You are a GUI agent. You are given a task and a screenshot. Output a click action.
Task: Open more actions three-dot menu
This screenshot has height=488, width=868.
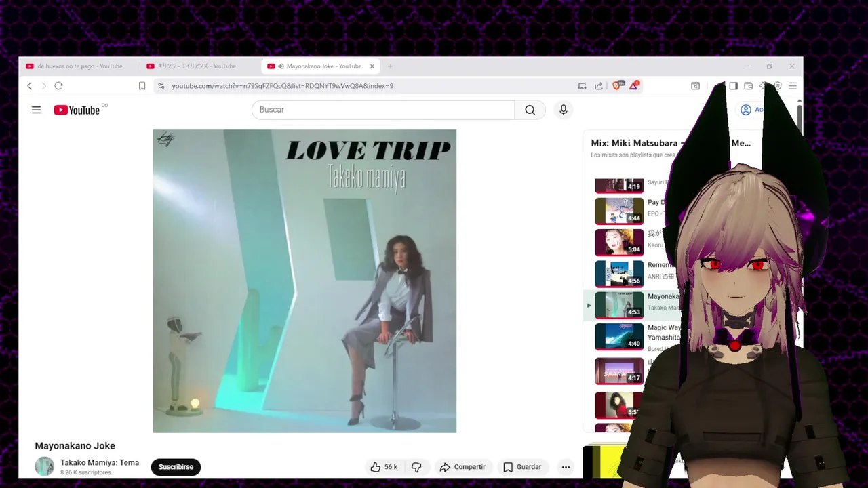(566, 467)
